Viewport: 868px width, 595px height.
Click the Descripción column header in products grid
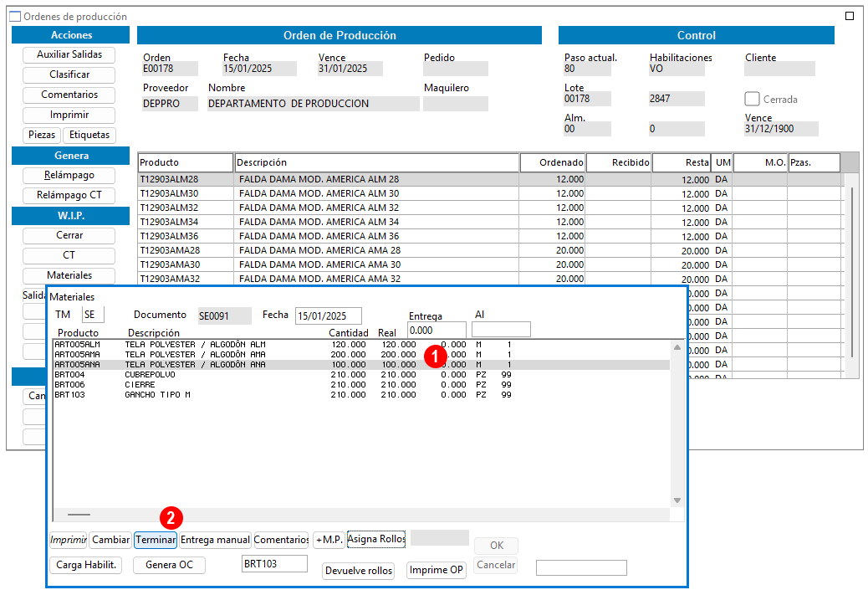tap(377, 163)
